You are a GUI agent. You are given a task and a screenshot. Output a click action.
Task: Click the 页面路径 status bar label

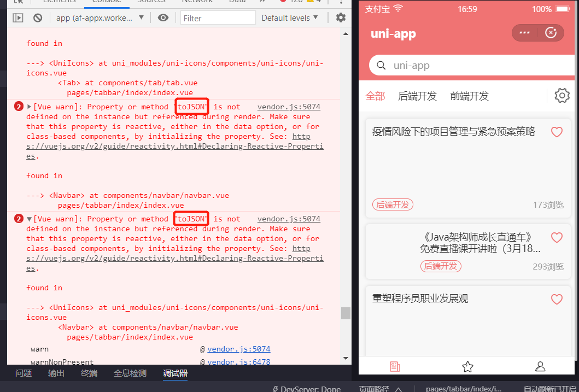tap(374, 388)
